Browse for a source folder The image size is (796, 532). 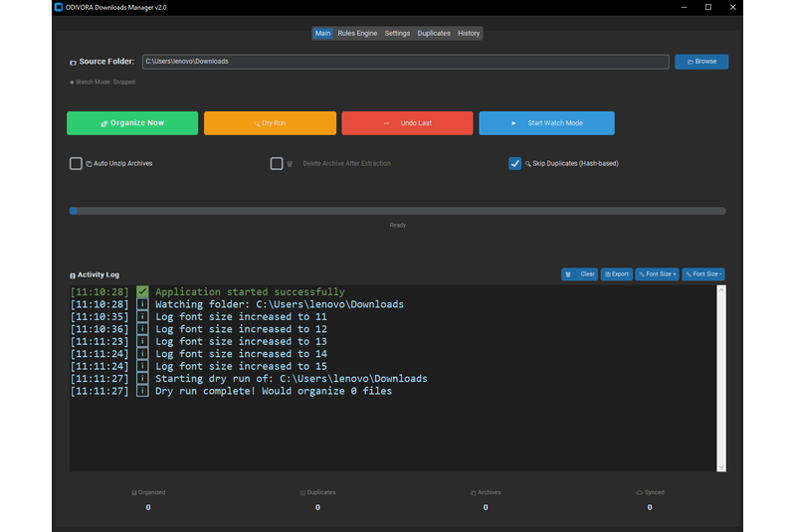tap(701, 62)
